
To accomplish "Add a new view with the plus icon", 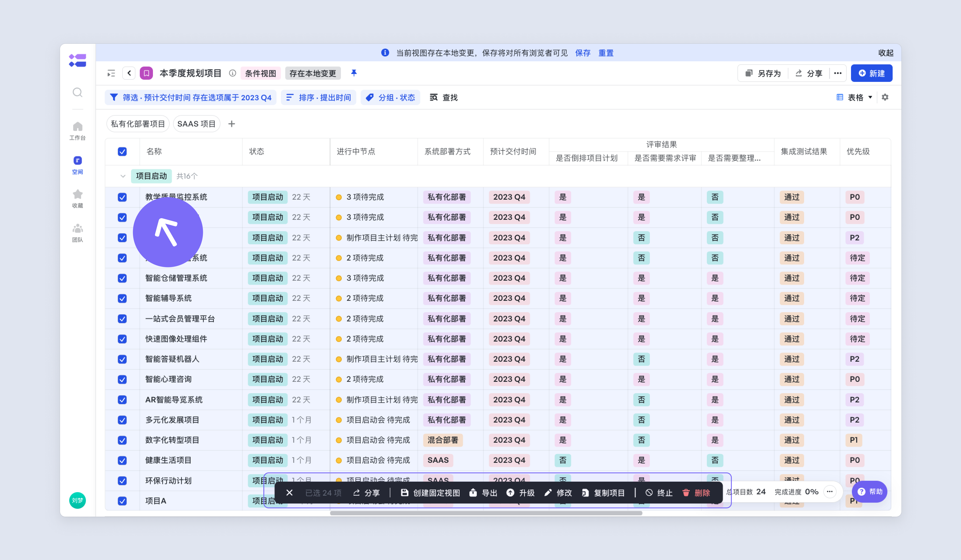I will [231, 124].
